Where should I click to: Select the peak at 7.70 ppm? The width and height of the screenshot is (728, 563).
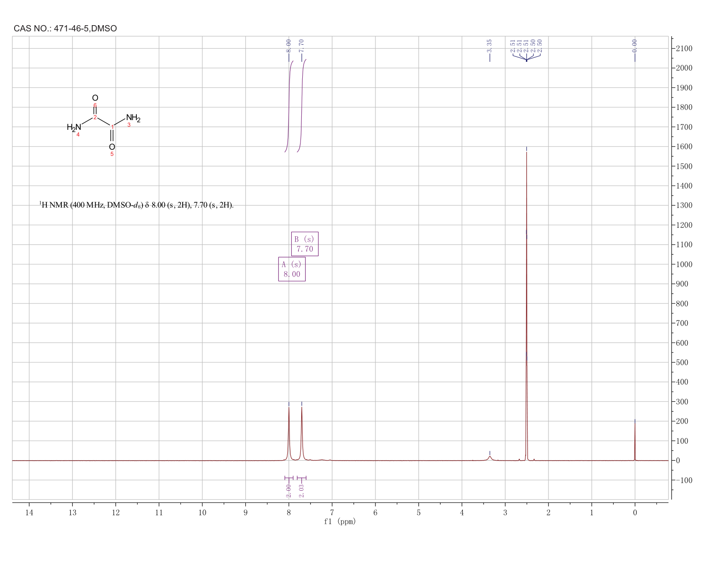(x=302, y=433)
